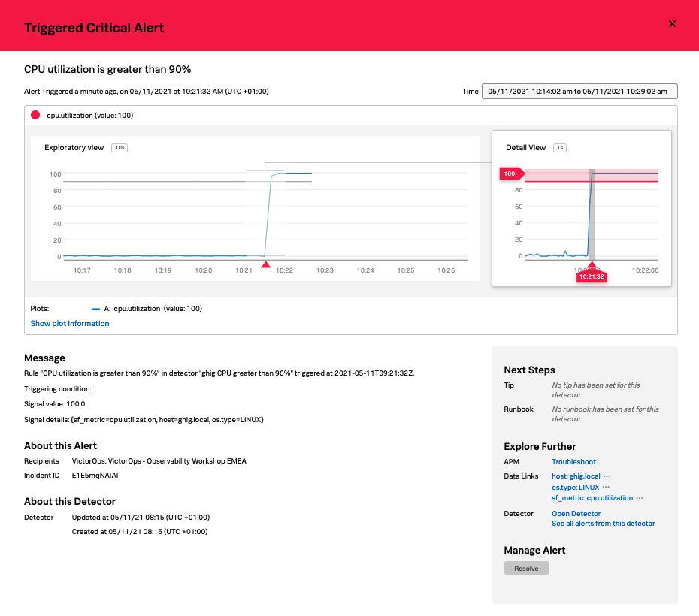Click the Resolve button
This screenshot has height=616, width=699.
526,569
